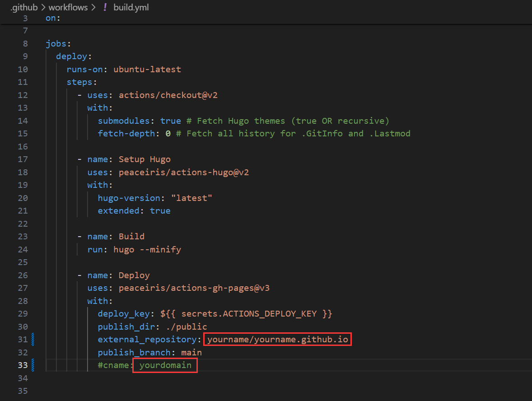Click line number 26 in the gutter

coord(23,275)
